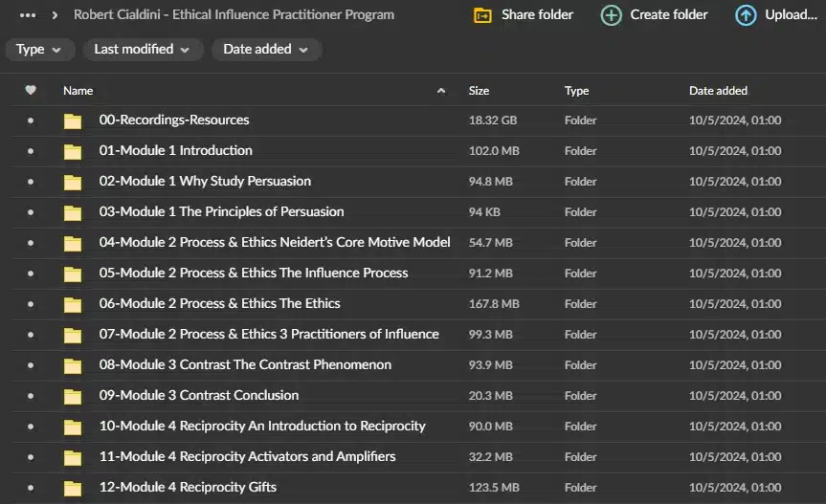826x504 pixels.
Task: Click the 123.5 MB size value
Action: (494, 488)
